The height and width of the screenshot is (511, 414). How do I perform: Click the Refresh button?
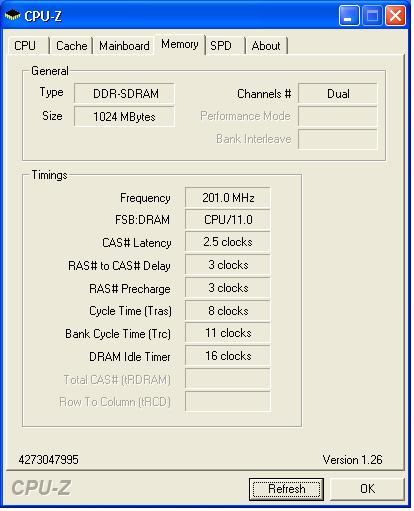[286, 489]
